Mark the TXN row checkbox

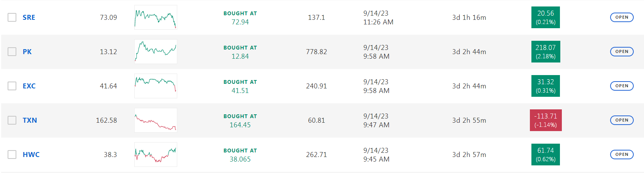(x=12, y=120)
